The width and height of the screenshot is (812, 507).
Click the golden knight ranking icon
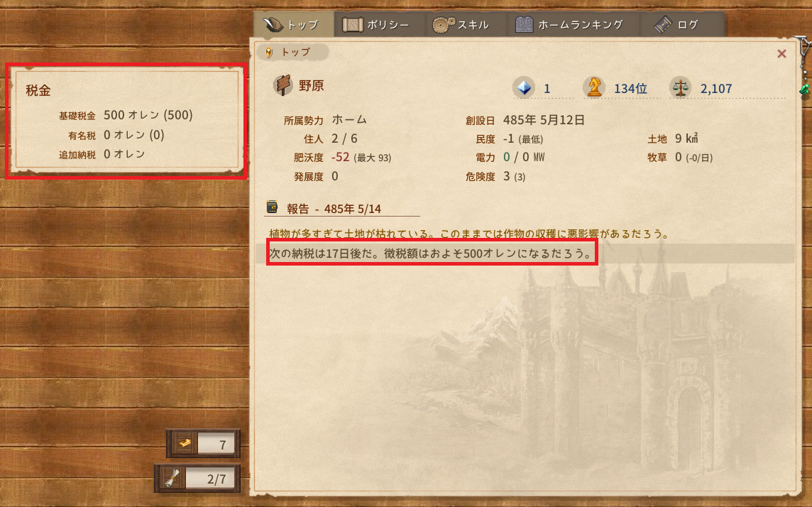(x=594, y=87)
